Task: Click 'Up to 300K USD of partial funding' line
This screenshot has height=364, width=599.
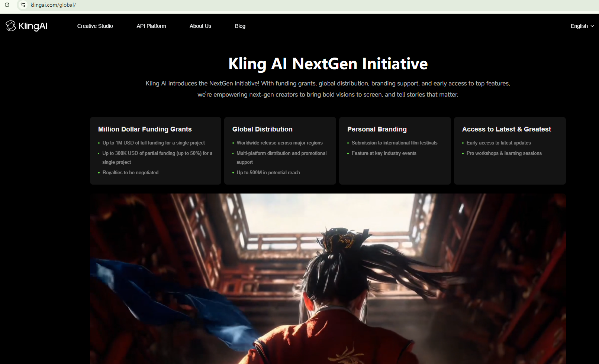Action: (157, 157)
